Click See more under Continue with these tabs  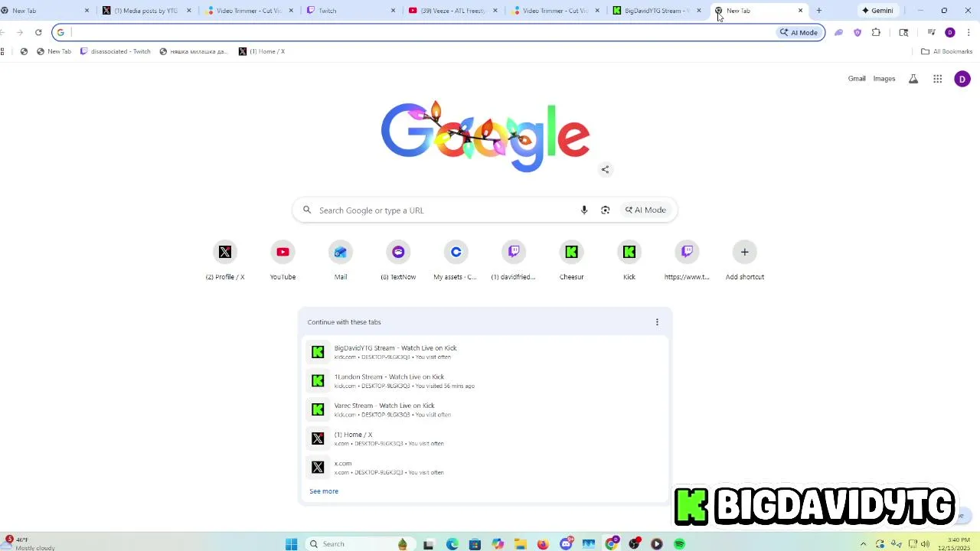(324, 491)
